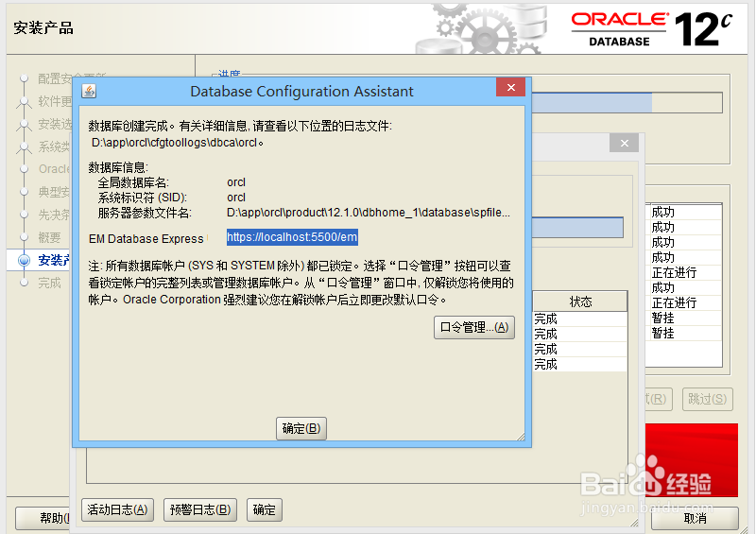
Task: Click the installer progress bar at top
Action: (627, 103)
